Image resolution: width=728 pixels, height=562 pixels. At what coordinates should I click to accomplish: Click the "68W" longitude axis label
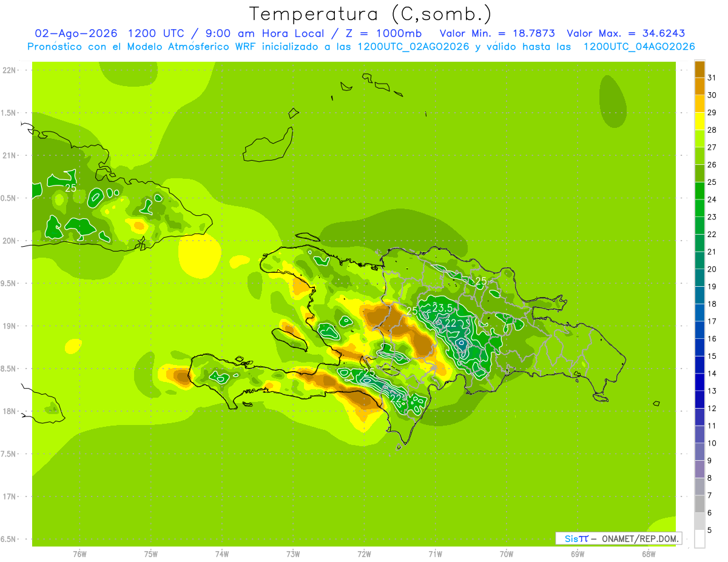(649, 554)
